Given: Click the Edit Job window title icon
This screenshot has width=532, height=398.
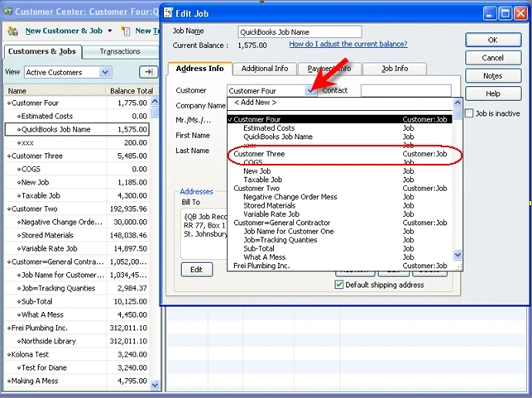Looking at the screenshot, I should pos(168,12).
